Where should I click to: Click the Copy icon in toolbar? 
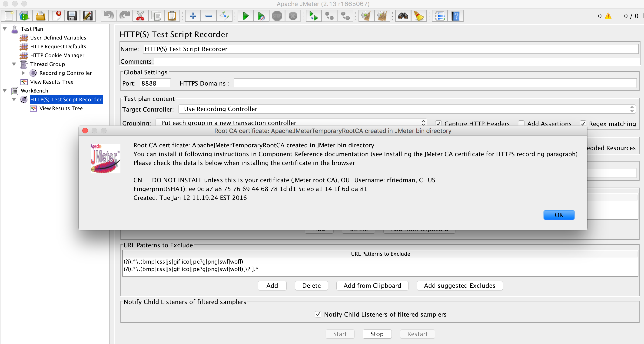pos(156,16)
